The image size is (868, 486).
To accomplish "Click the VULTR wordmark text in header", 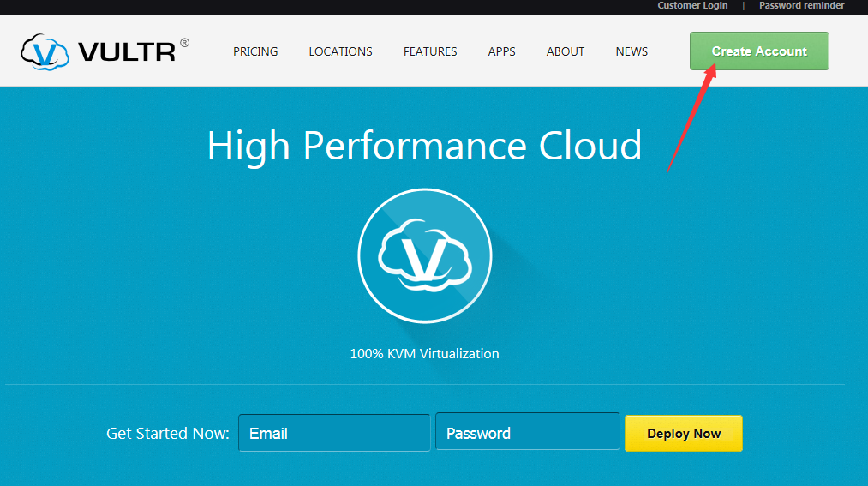I will point(127,52).
